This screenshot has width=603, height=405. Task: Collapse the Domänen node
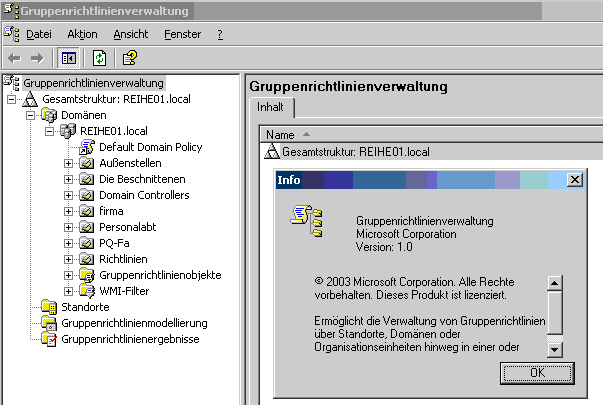pos(30,115)
